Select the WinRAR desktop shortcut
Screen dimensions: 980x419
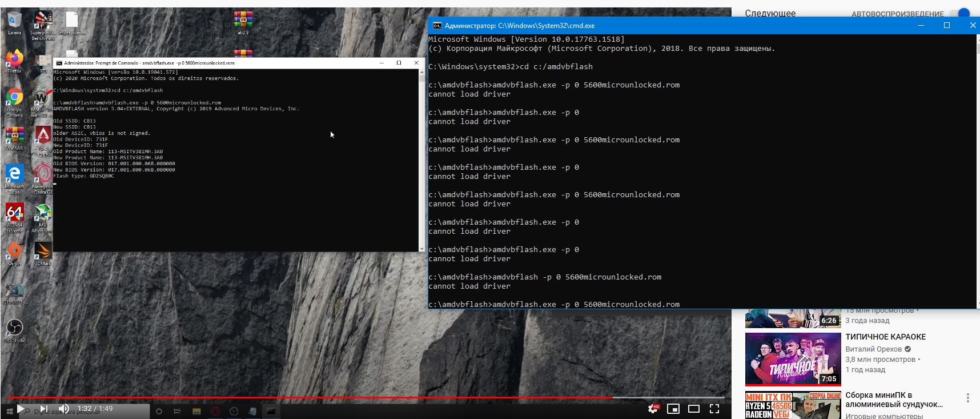tap(14, 138)
